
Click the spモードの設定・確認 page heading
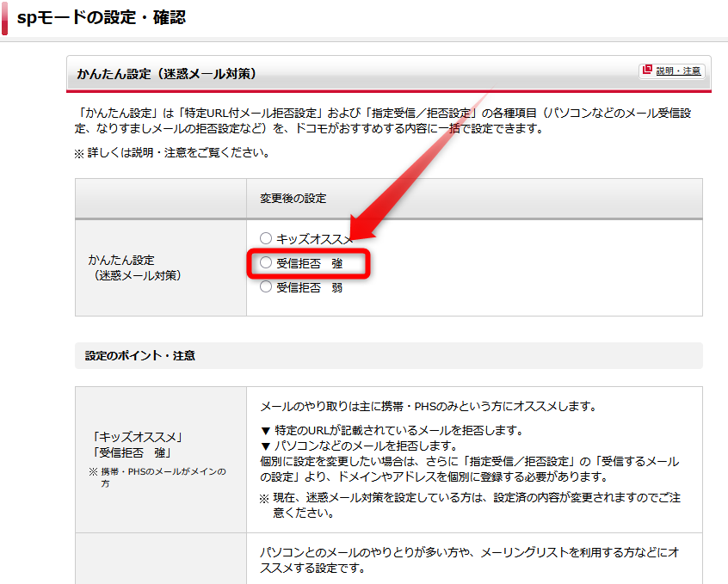click(102, 18)
